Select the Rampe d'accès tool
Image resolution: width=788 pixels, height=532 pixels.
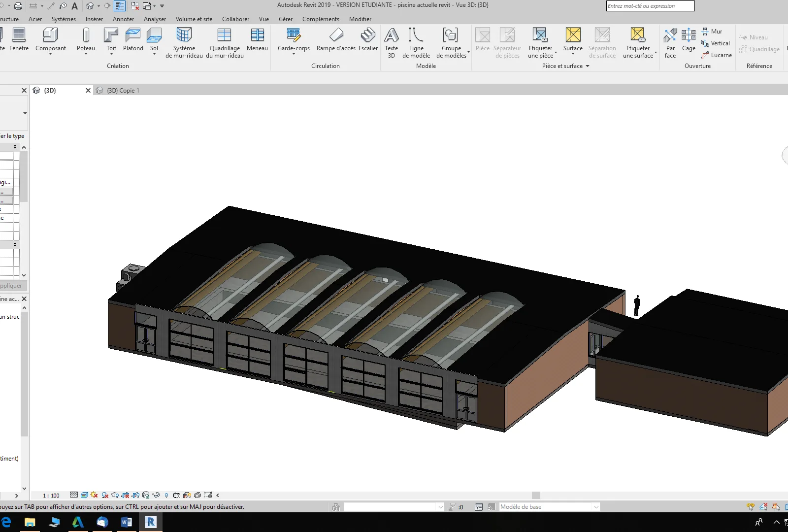336,39
